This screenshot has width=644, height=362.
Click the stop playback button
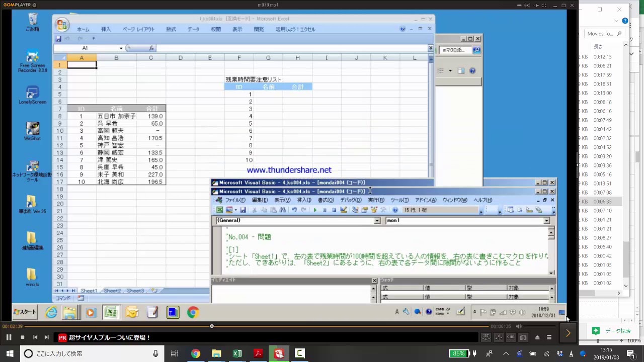[23, 337]
